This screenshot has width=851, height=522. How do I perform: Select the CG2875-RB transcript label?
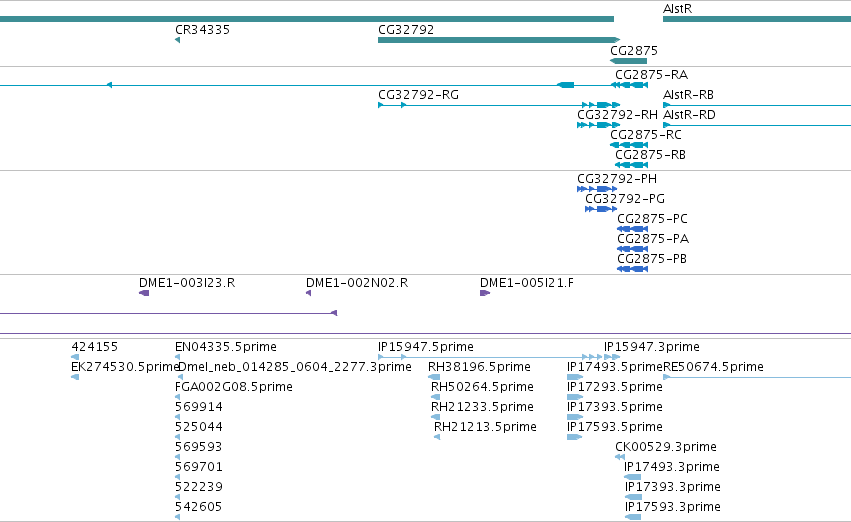click(x=650, y=155)
